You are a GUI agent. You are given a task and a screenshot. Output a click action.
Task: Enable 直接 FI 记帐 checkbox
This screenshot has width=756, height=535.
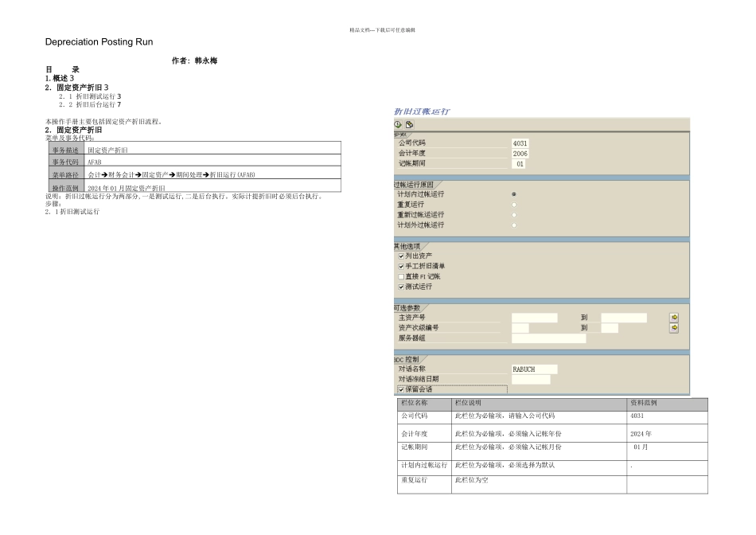(x=401, y=277)
